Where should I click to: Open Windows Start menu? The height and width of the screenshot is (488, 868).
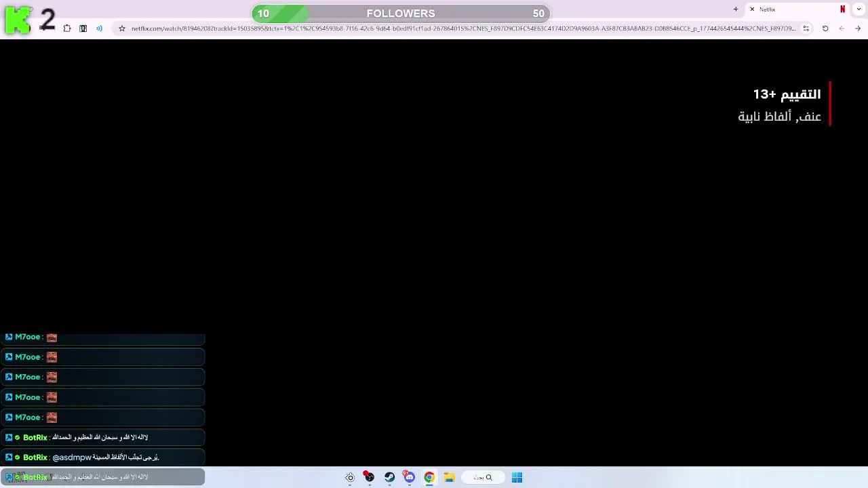(517, 478)
